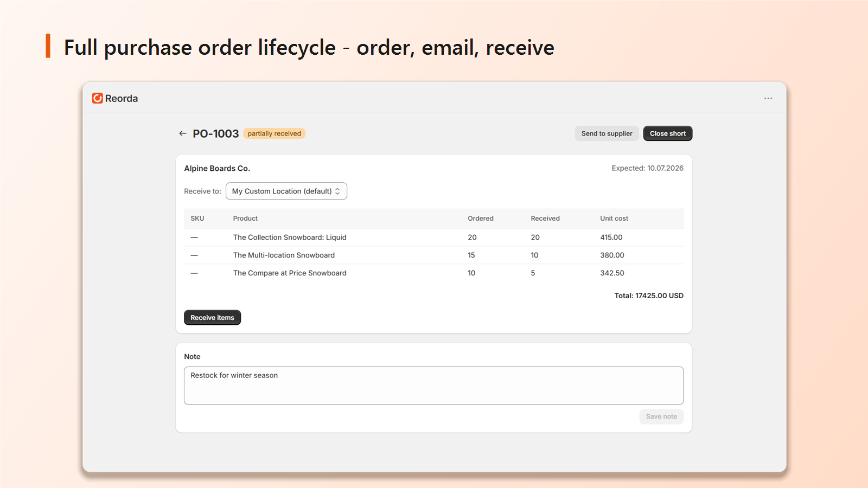Click the 342.50 unit cost value
This screenshot has width=868, height=488.
point(612,273)
